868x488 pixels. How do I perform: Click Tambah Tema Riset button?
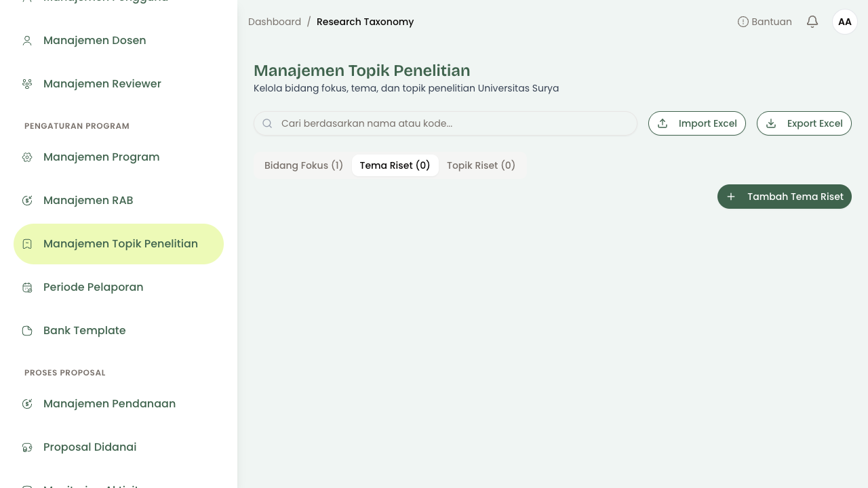(x=785, y=197)
